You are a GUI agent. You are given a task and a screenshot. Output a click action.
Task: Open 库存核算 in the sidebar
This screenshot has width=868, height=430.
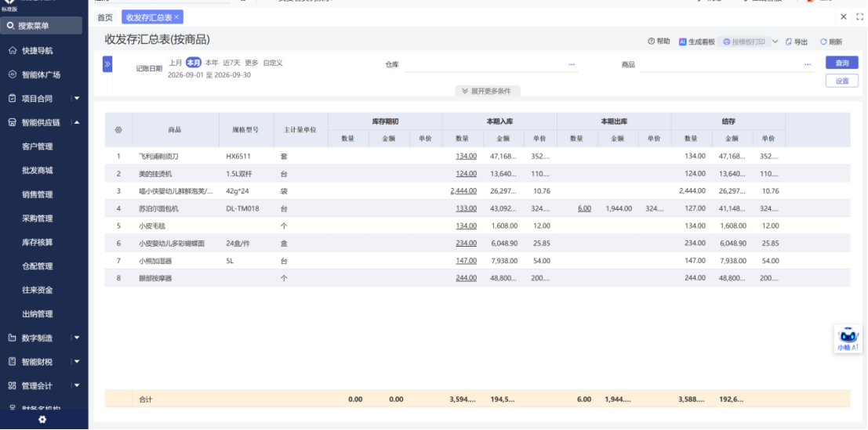click(38, 242)
